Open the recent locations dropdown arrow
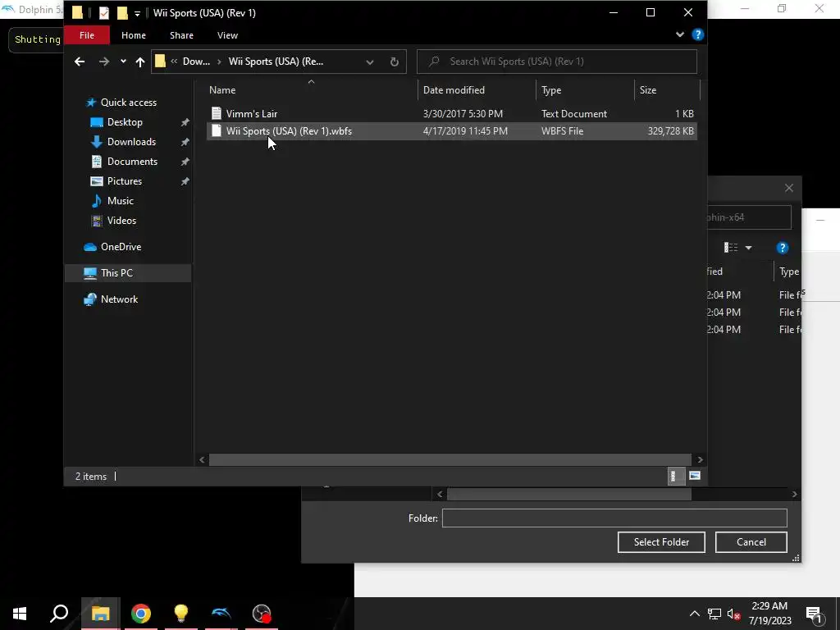Image resolution: width=840 pixels, height=630 pixels. click(x=123, y=62)
